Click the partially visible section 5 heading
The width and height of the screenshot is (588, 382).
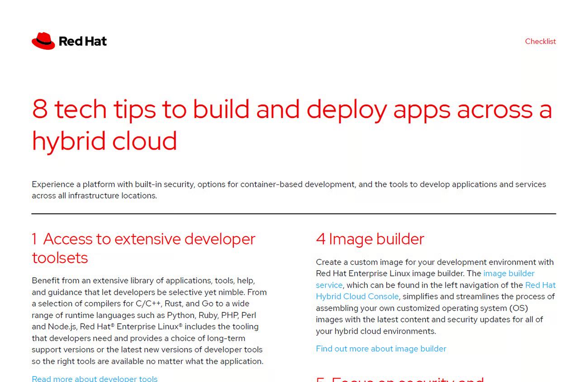(x=400, y=379)
